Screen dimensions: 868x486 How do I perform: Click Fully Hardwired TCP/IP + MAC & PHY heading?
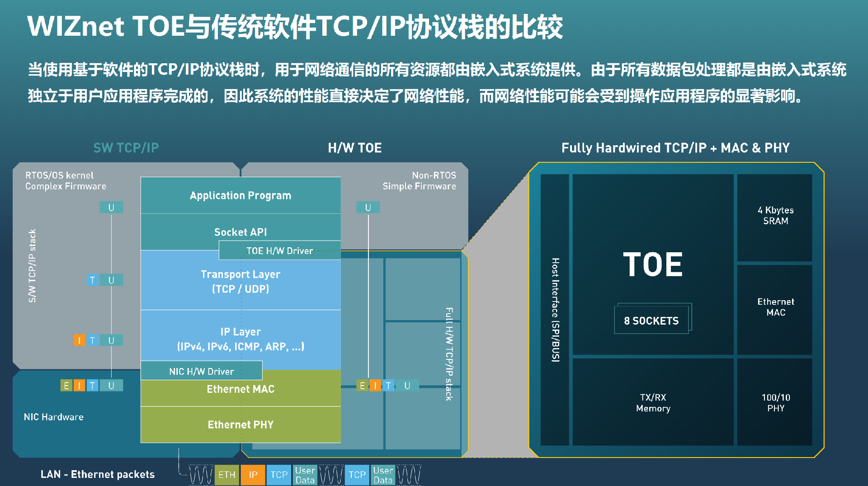tap(675, 148)
